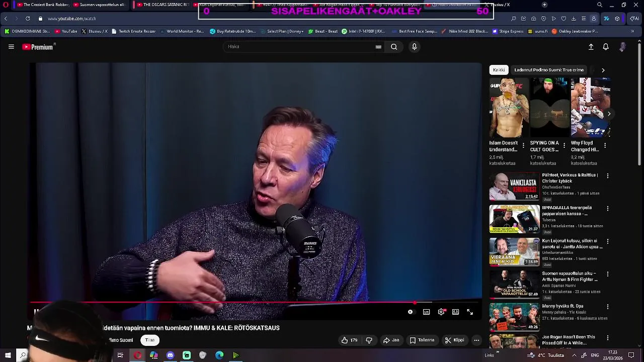Image resolution: width=644 pixels, height=362 pixels.
Task: Switch to 'The Craziest Bank Robber' tab
Action: 43,5
